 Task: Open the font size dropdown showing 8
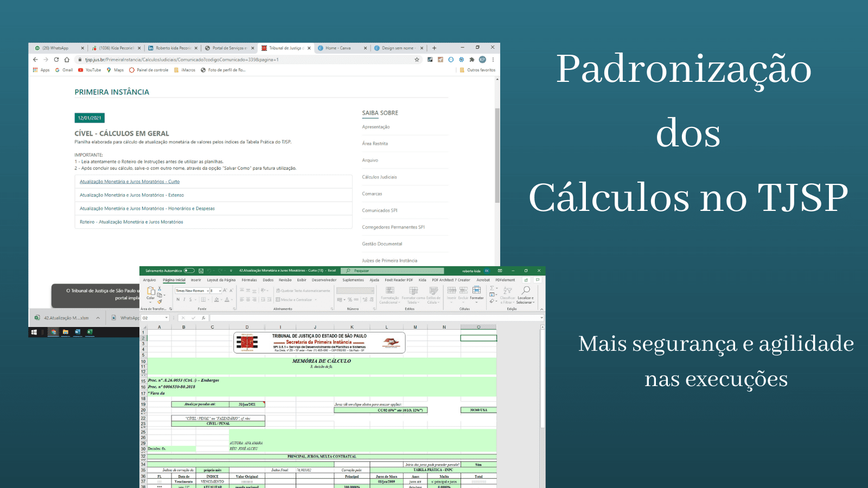click(220, 291)
